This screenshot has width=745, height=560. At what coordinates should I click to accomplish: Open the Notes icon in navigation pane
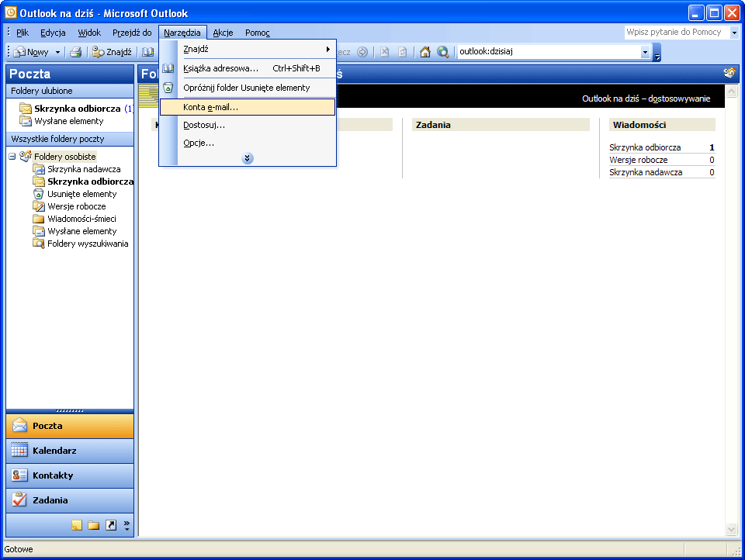pos(77,525)
